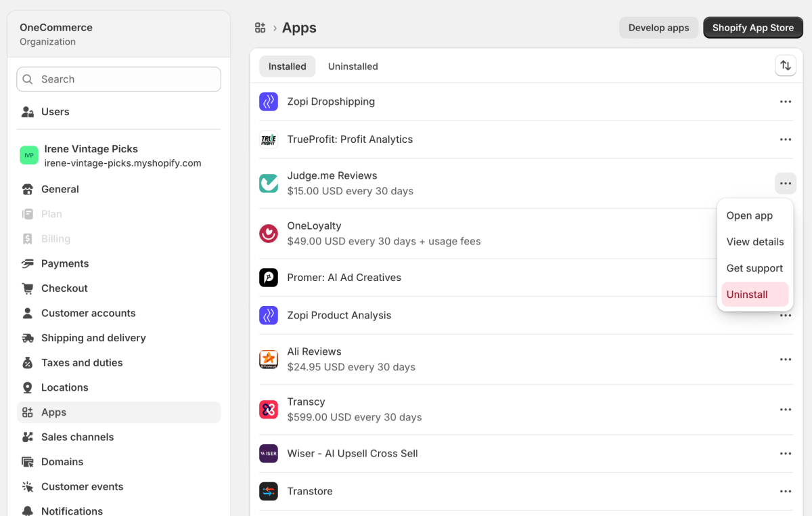812x516 pixels.
Task: Click the Locations pin icon
Action: pos(28,387)
